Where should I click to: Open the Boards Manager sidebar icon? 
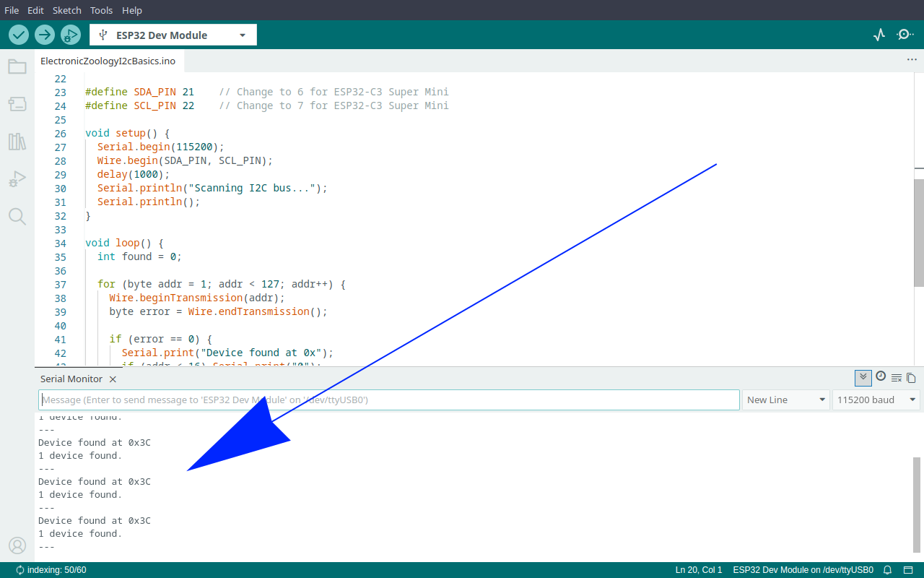point(17,104)
